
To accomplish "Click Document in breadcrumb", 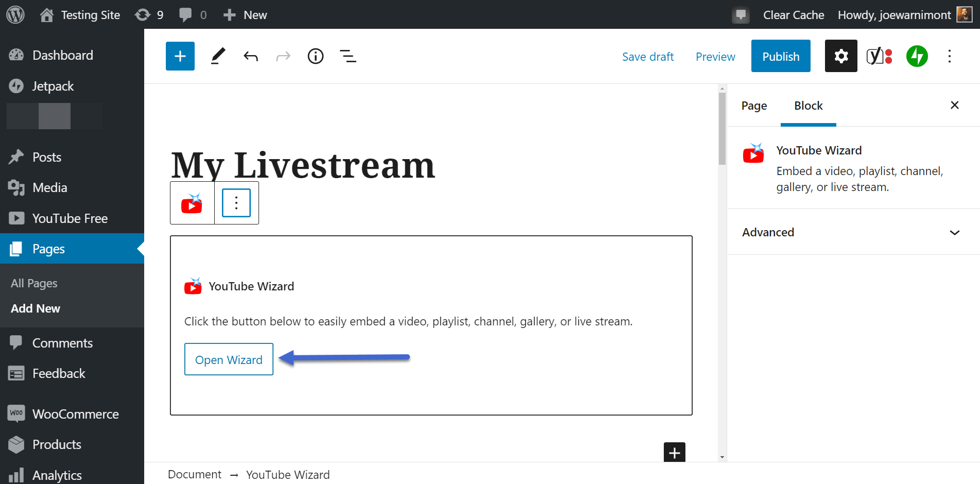I will coord(195,474).
